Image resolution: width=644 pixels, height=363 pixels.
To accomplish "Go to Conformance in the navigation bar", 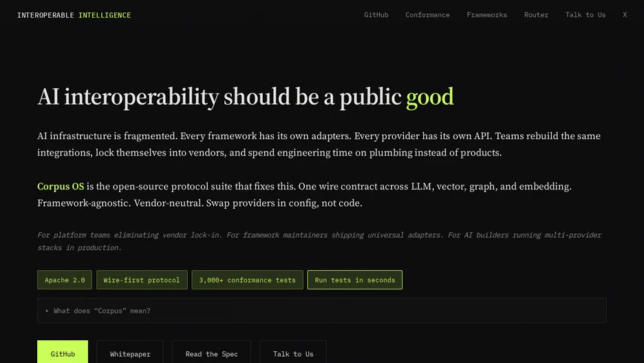I will click(427, 14).
